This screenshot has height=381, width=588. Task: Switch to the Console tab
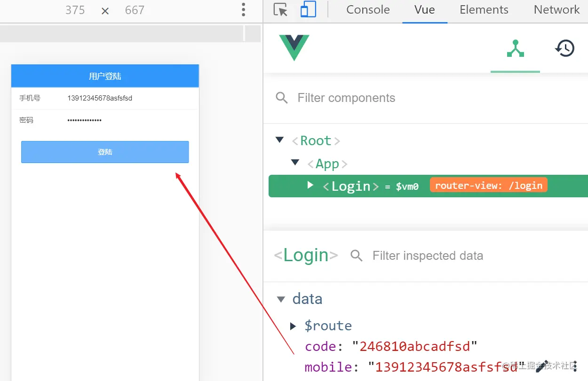coord(368,10)
